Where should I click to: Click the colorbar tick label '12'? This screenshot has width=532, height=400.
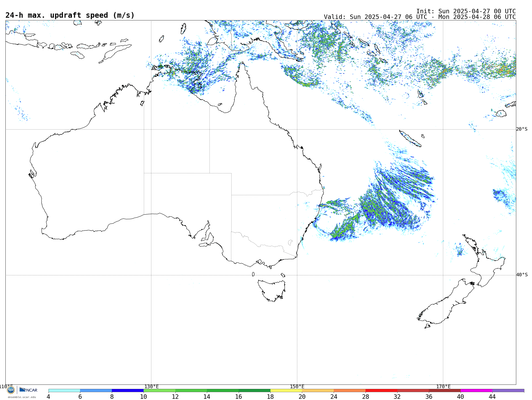point(175,397)
